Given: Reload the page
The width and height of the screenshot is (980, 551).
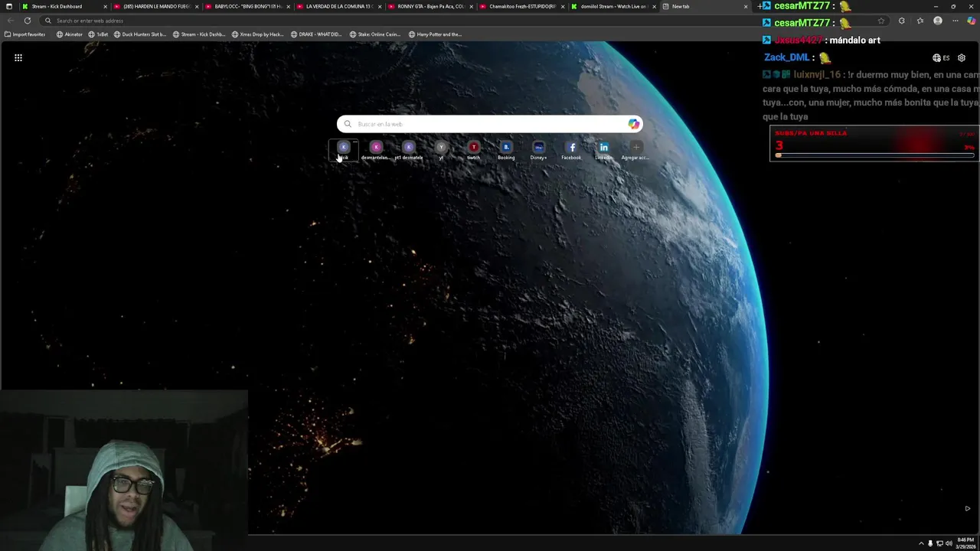Looking at the screenshot, I should click(x=28, y=21).
